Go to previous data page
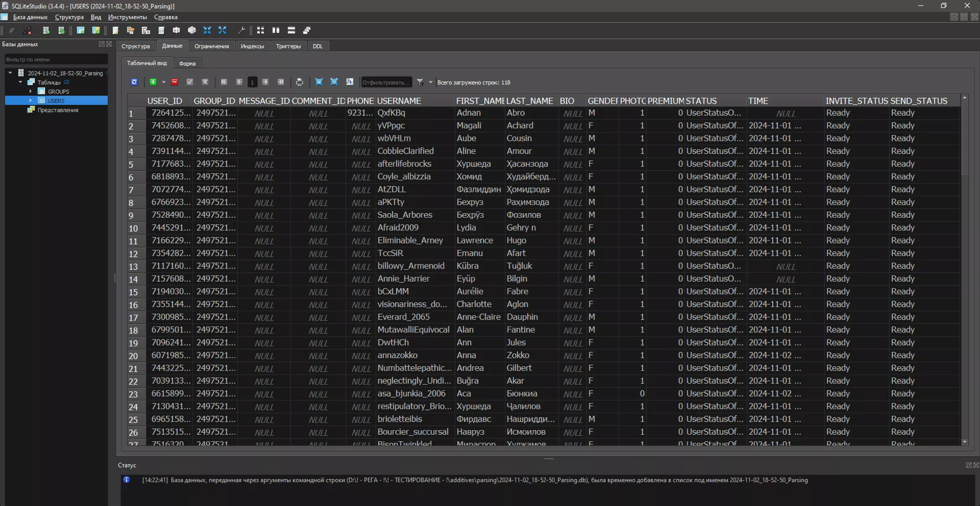The width and height of the screenshot is (980, 506). (x=239, y=82)
